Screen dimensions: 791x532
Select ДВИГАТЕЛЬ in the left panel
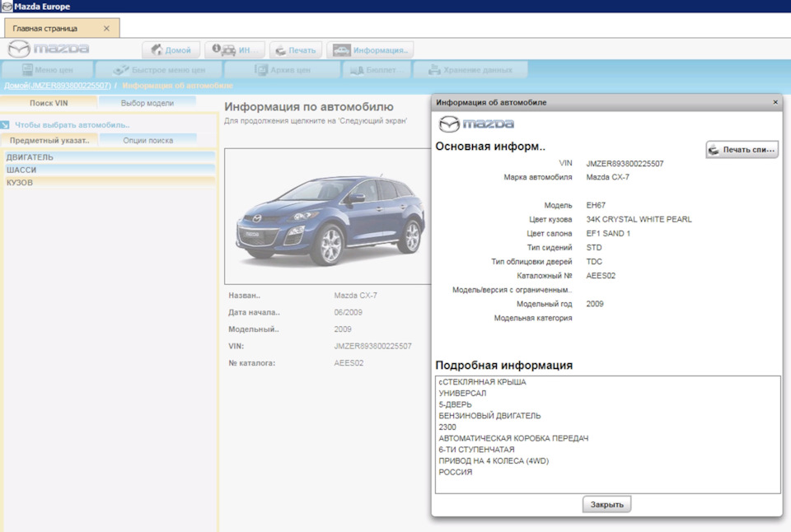(32, 156)
